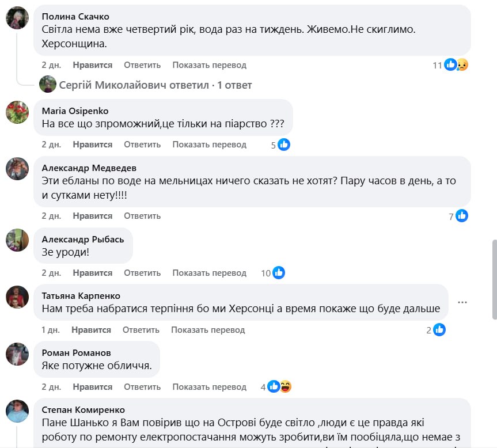
Task: Reply to Александр Рыбась's comment
Action: pyautogui.click(x=142, y=273)
